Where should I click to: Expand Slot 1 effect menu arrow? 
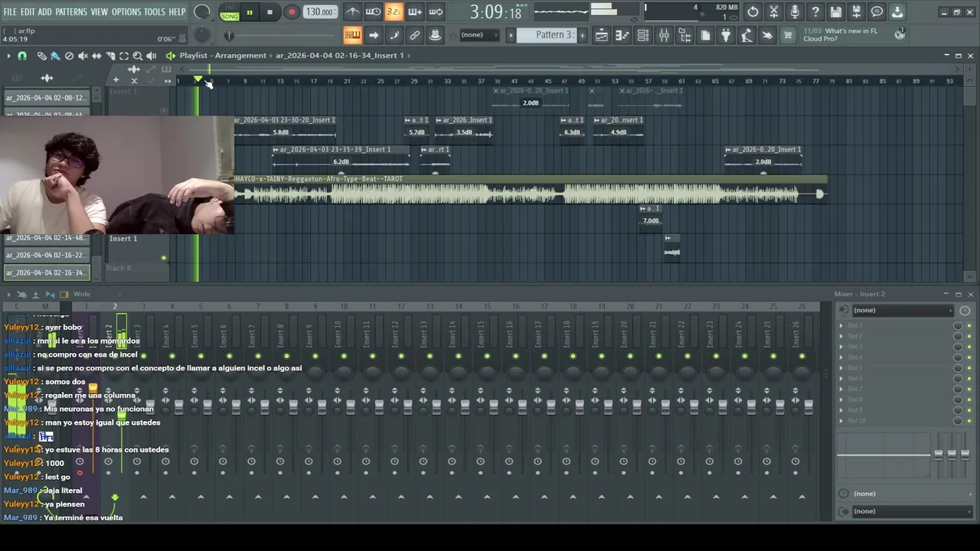841,326
